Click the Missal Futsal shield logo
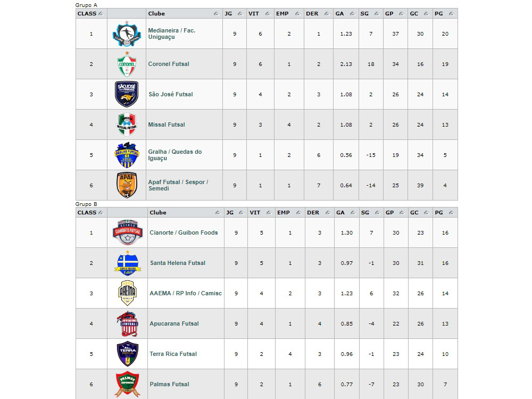 [127, 124]
